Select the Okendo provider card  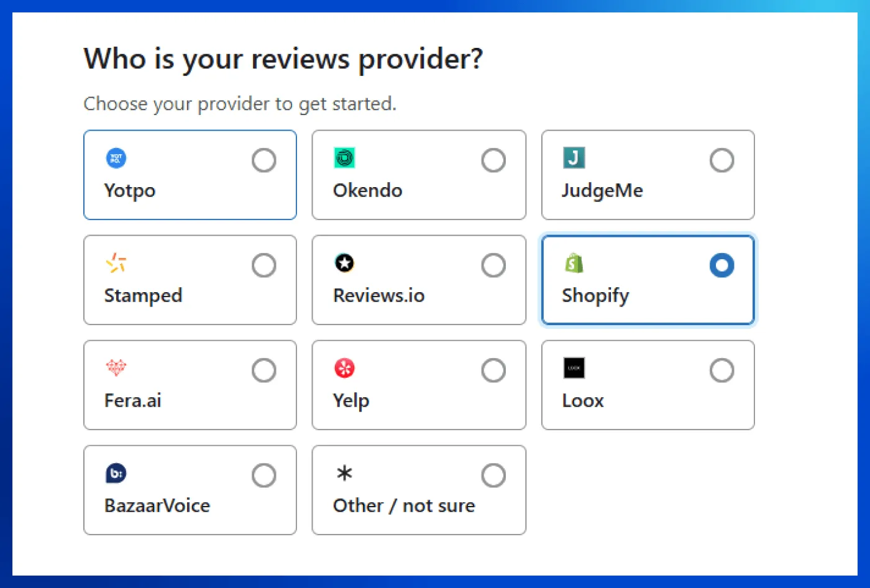(418, 175)
